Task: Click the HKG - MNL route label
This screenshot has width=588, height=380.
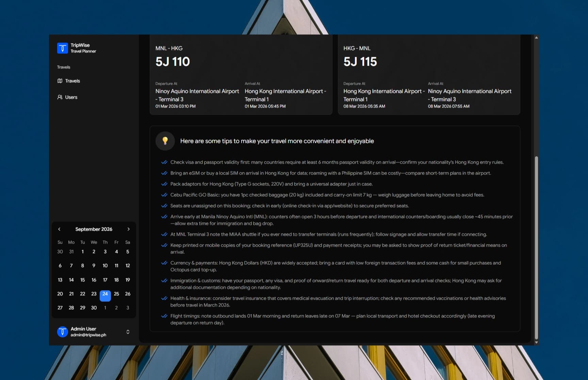Action: (x=357, y=48)
